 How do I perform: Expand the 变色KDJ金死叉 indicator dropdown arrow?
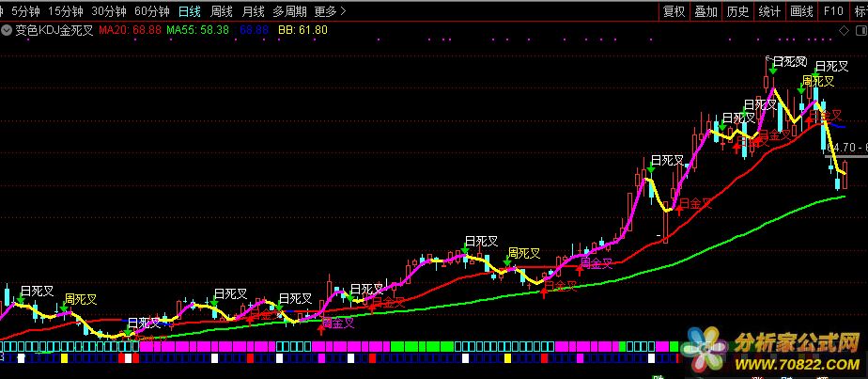pos(8,30)
